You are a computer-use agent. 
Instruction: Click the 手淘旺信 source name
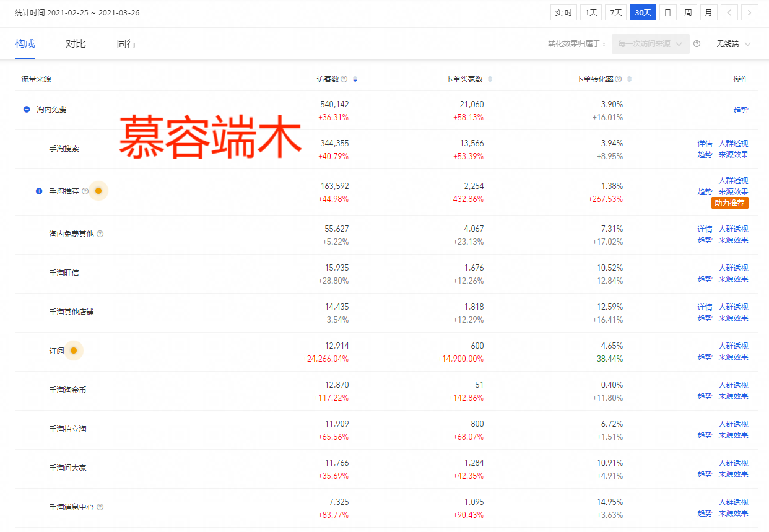click(x=64, y=273)
